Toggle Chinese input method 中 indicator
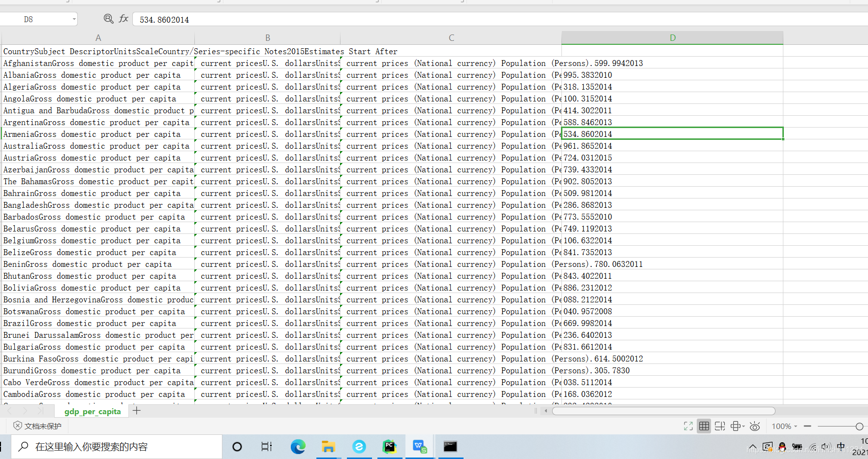Viewport: 868px width, 459px height. 841,447
